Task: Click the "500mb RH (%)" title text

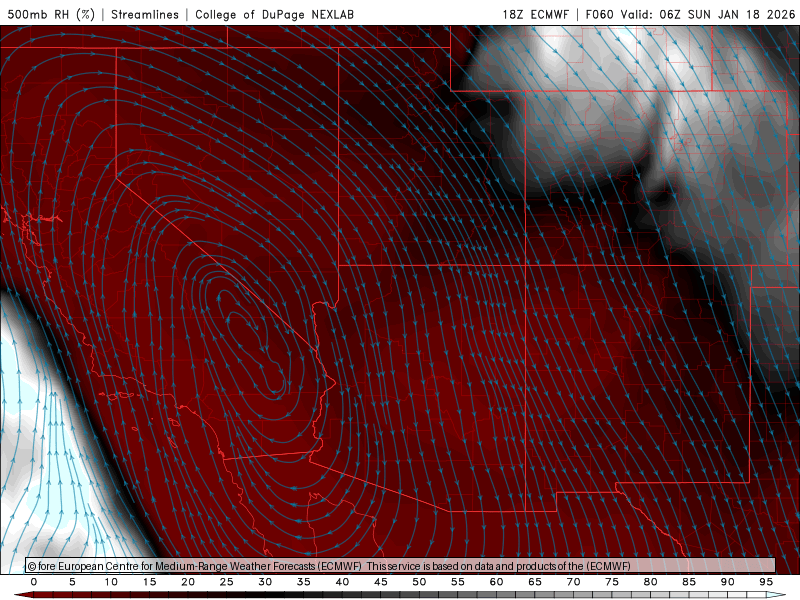Action: (52, 14)
